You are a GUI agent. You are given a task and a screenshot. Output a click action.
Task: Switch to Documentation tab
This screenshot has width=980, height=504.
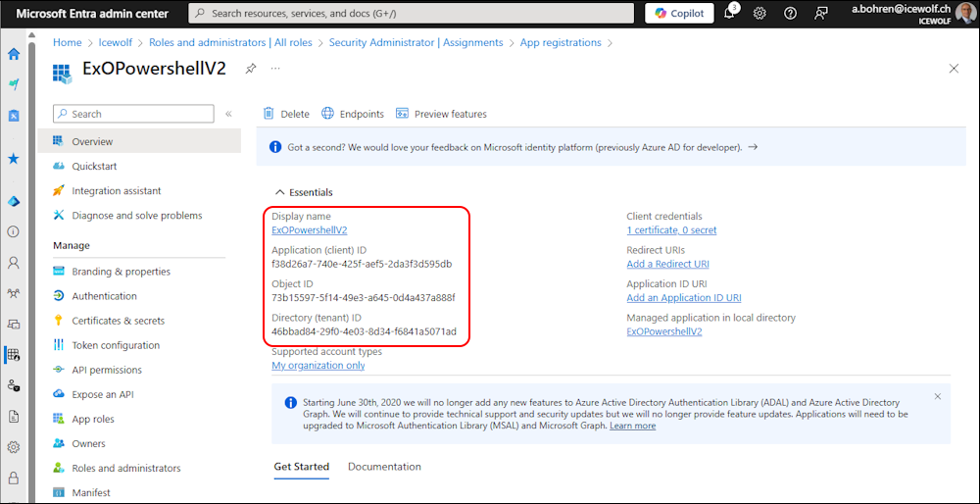(x=384, y=467)
